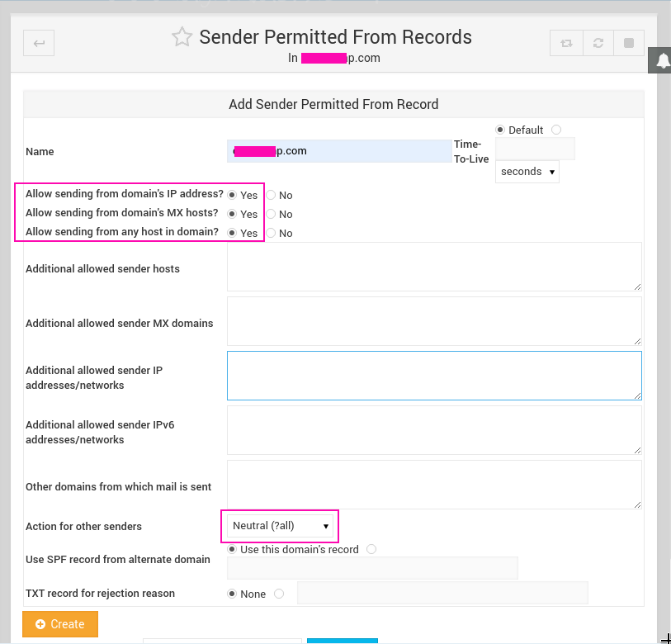Select Use this domain's record radio button
This screenshot has height=644, width=671.
233,549
